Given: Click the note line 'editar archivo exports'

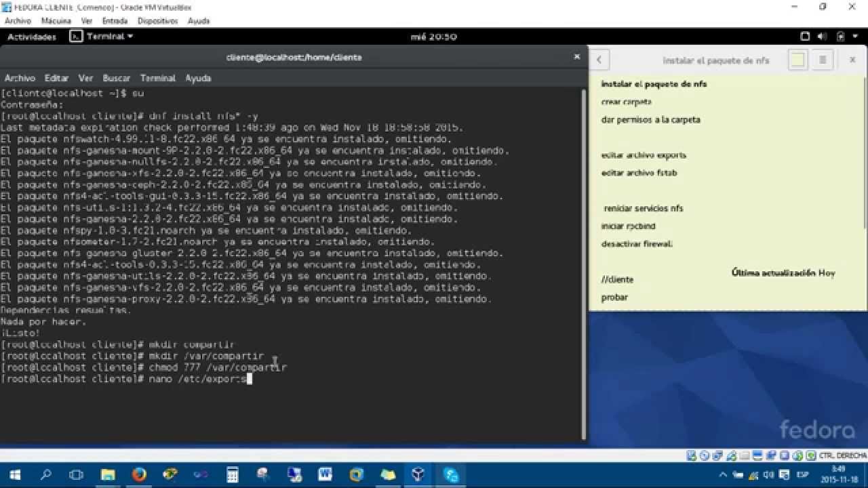Looking at the screenshot, I should point(644,155).
